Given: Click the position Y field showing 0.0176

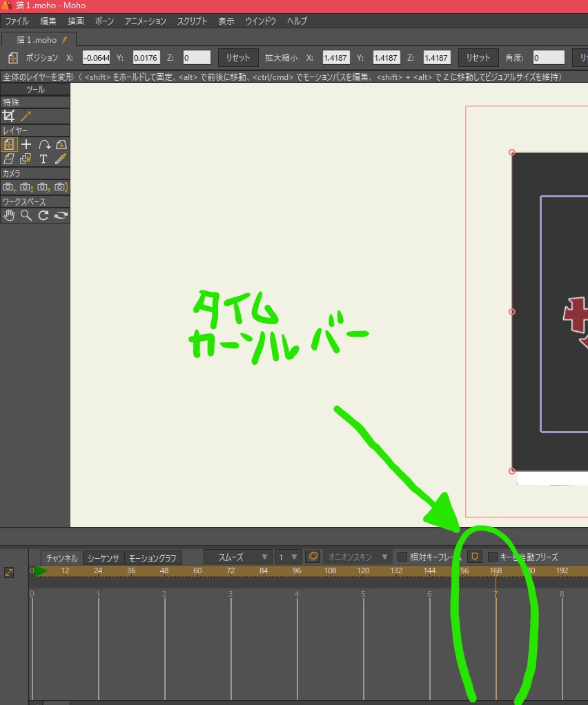Looking at the screenshot, I should coord(146,57).
